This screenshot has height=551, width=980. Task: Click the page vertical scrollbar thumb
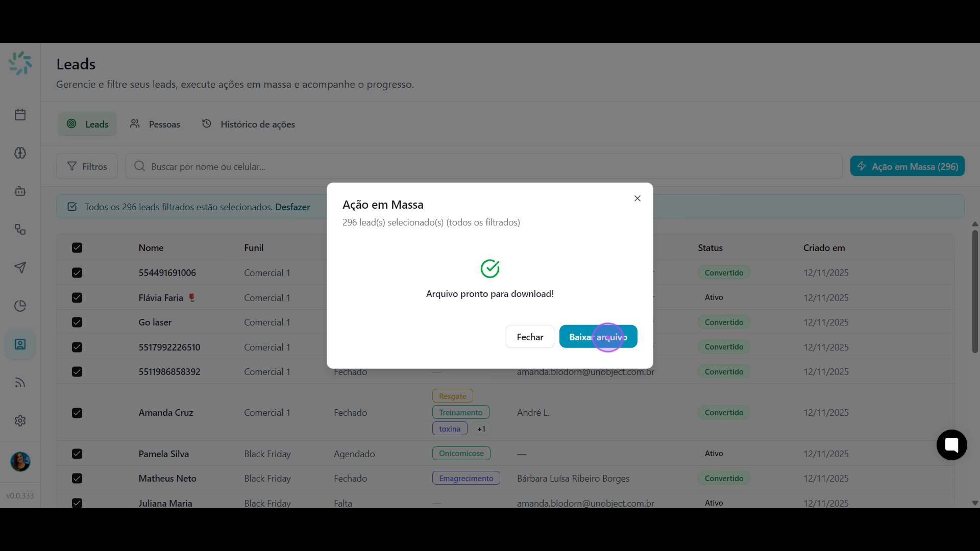point(975,292)
